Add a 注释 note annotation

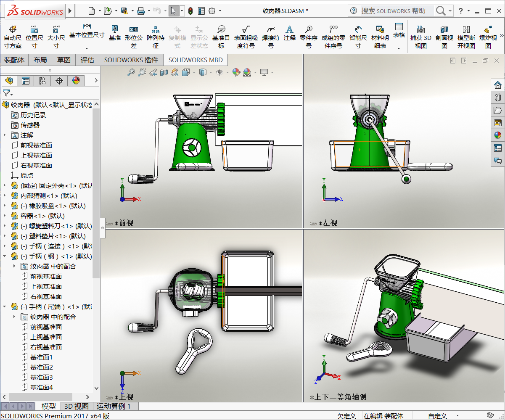pos(290,33)
